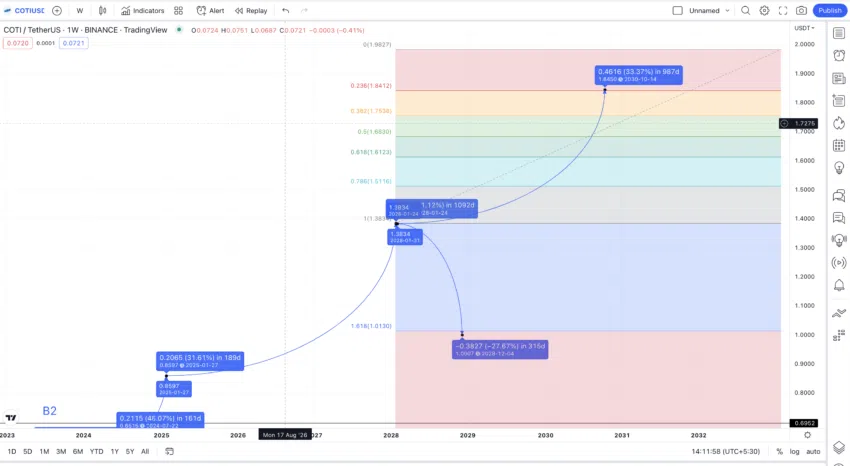Open alerts bell in right sidebar
Image resolution: width=850 pixels, height=466 pixels.
[839, 285]
